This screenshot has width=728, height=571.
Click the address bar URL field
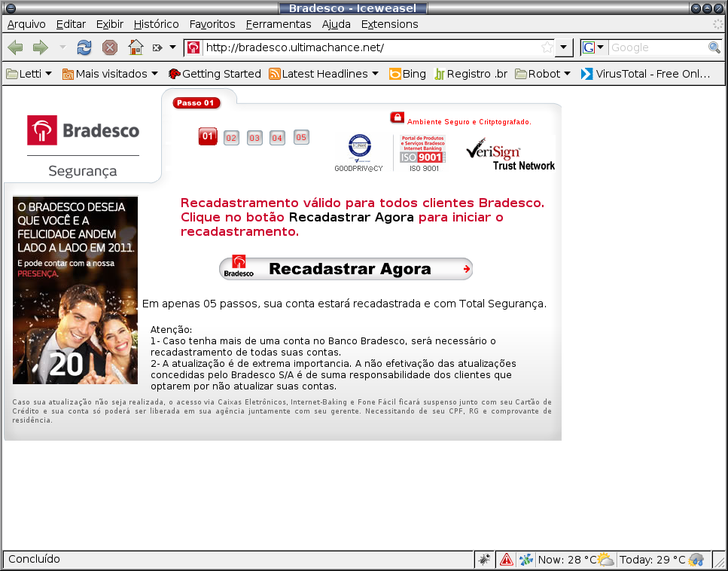(x=371, y=47)
